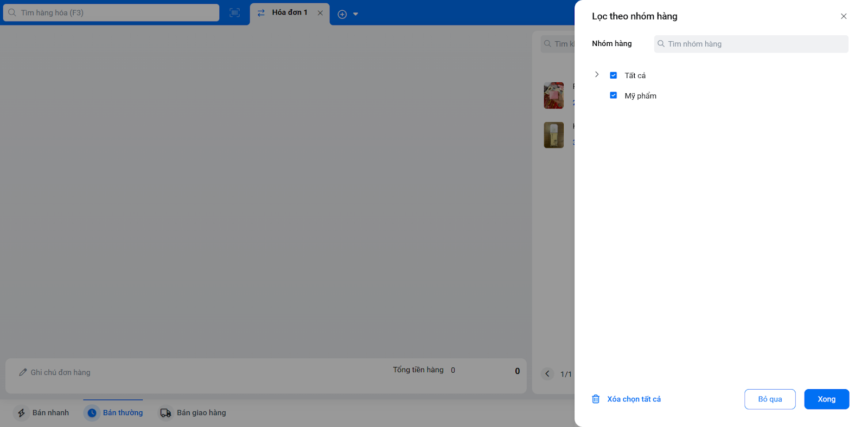868x427 pixels.
Task: Click the barcode scan icon
Action: [234, 13]
